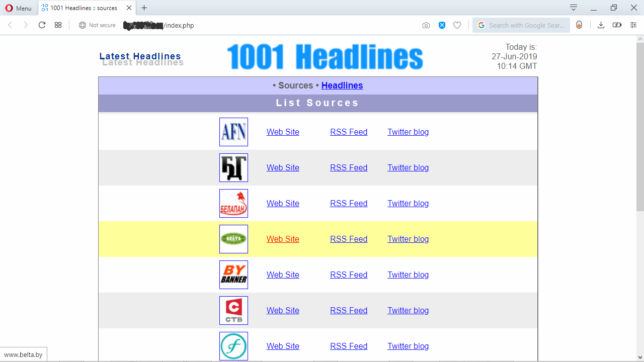The image size is (644, 362).
Task: View the Not secure site info
Action: click(97, 25)
